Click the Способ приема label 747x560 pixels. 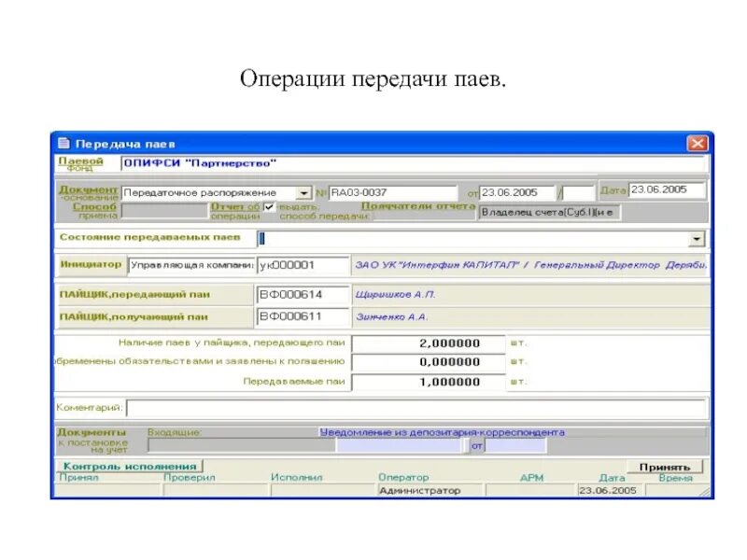tap(95, 211)
